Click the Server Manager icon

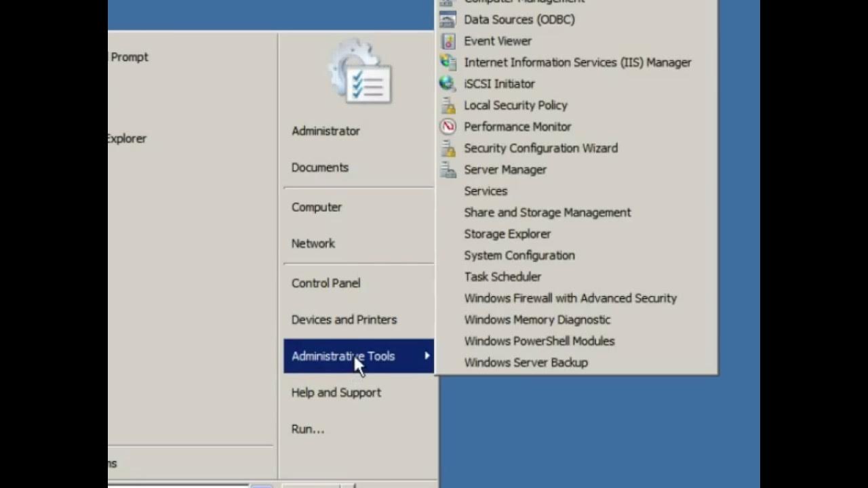(448, 169)
